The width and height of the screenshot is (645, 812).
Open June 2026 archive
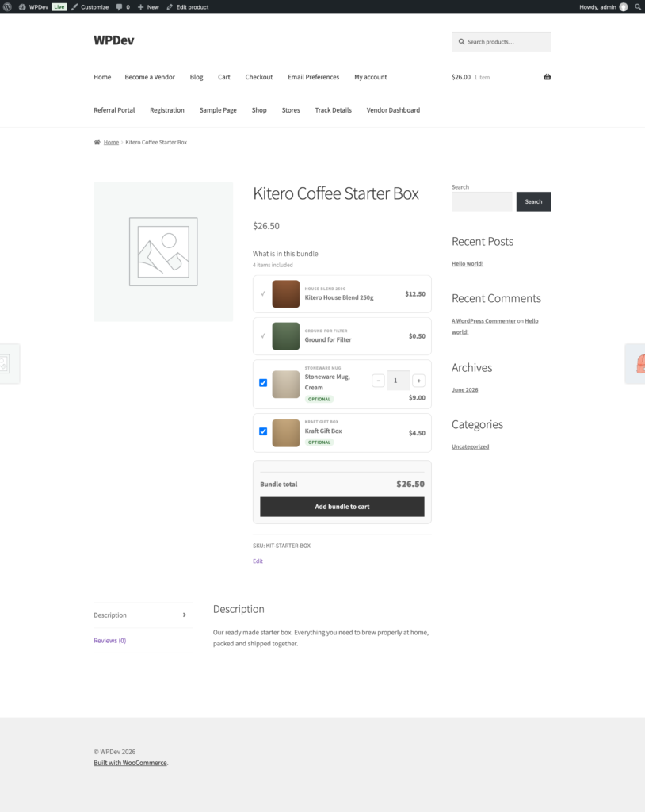pos(465,390)
